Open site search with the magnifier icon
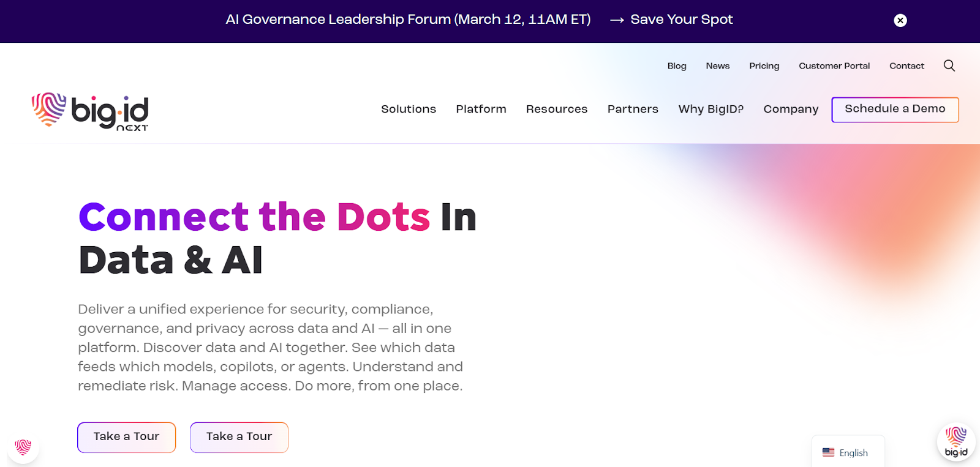This screenshot has height=467, width=980. click(x=949, y=65)
